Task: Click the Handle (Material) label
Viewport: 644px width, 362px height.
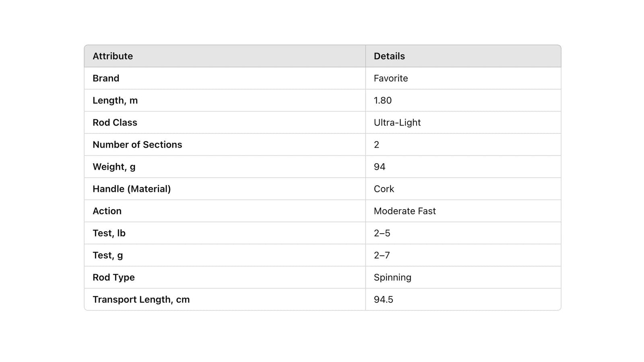Action: pos(132,189)
